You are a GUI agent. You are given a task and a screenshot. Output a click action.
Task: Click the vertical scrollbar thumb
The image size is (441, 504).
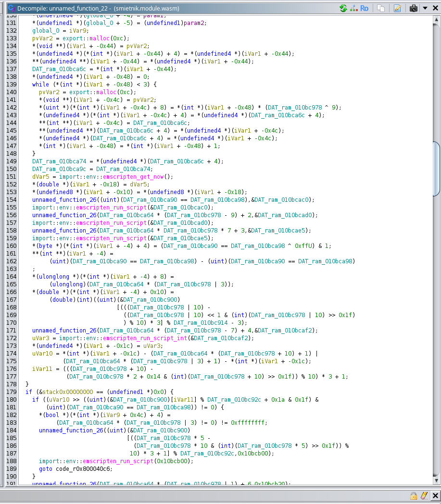(437, 169)
